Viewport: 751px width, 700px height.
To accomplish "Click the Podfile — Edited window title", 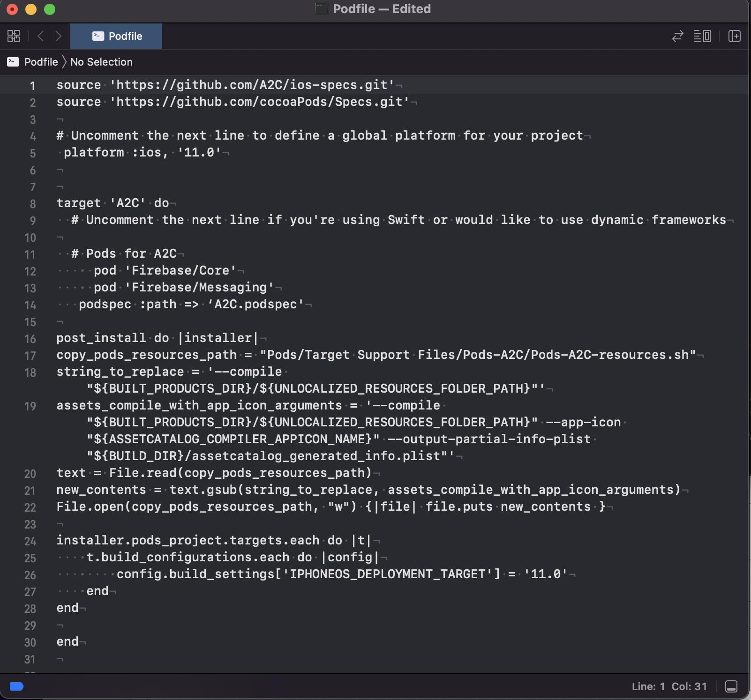I will [382, 8].
